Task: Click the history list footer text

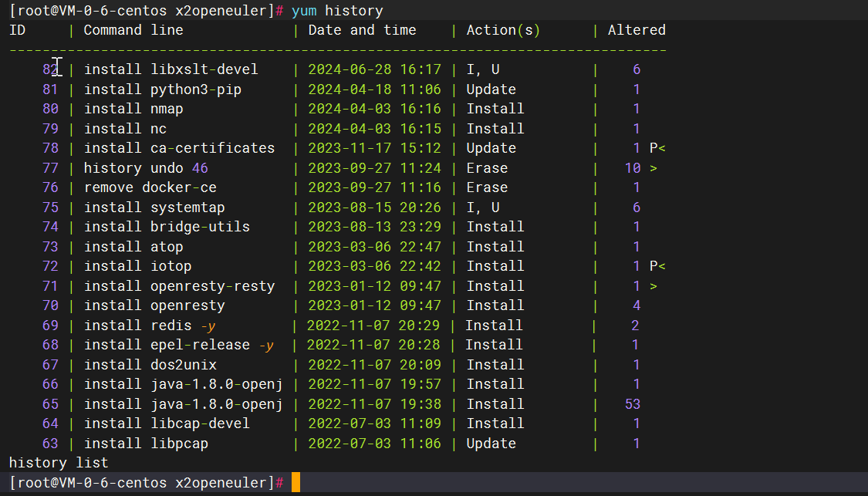Action: (x=59, y=463)
